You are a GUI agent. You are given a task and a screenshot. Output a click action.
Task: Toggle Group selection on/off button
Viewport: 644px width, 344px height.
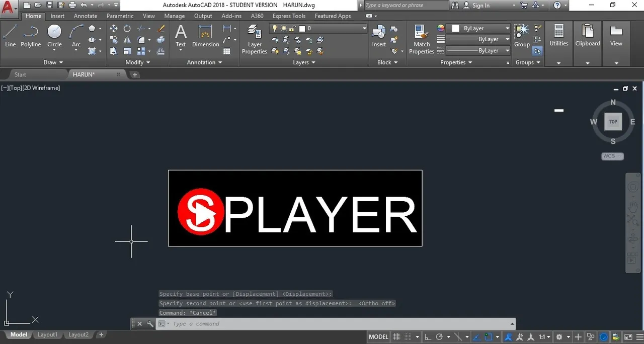(537, 51)
